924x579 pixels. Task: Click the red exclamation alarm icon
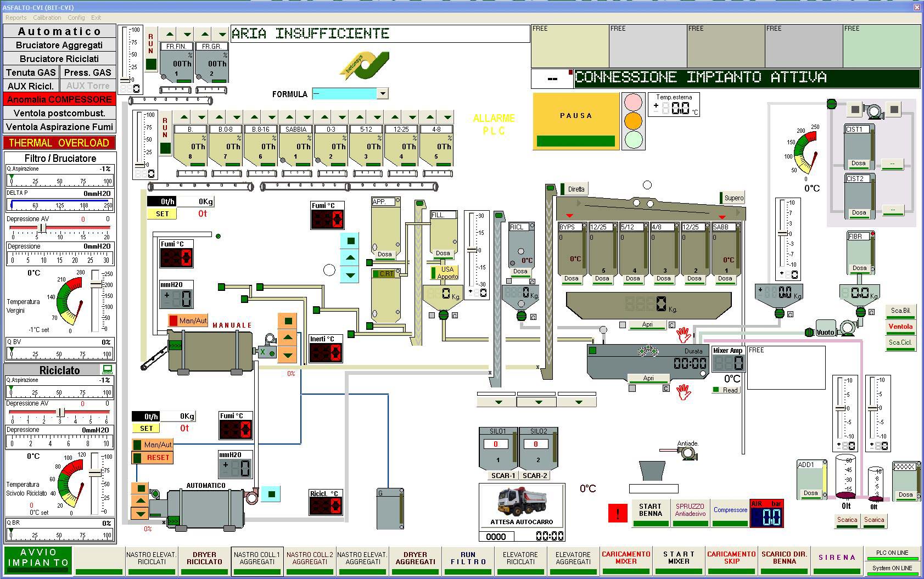click(618, 513)
